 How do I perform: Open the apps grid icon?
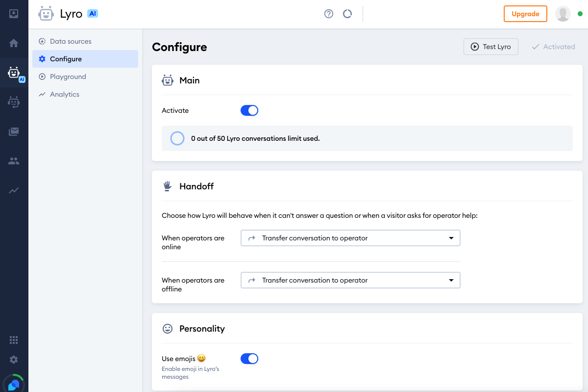pyautogui.click(x=14, y=340)
